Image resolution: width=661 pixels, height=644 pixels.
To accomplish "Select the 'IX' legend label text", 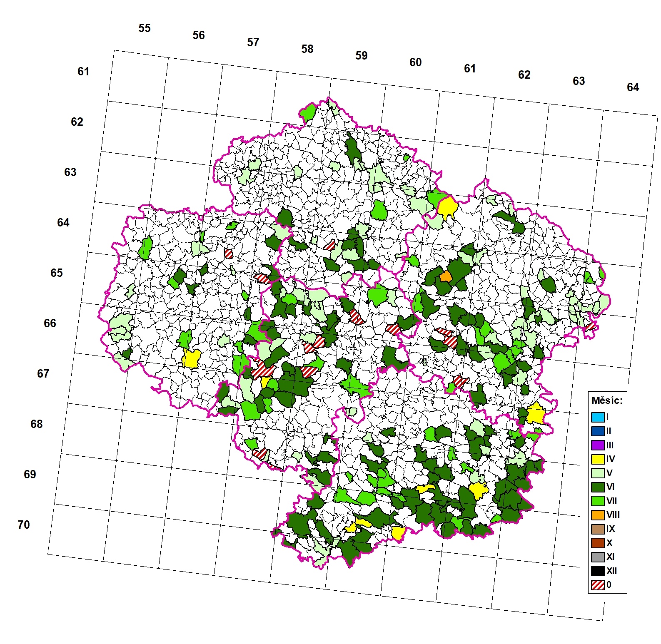I will coord(611,529).
